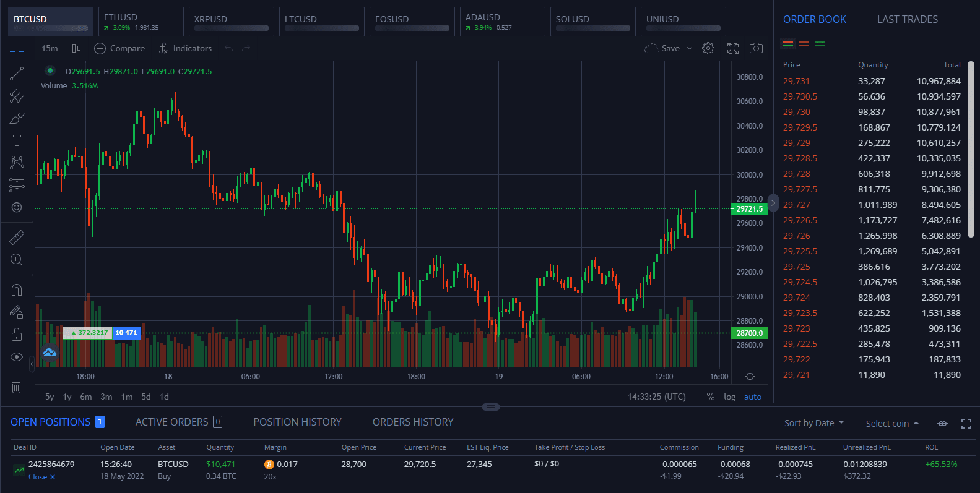
Task: Select the text annotation tool
Action: coord(17,140)
